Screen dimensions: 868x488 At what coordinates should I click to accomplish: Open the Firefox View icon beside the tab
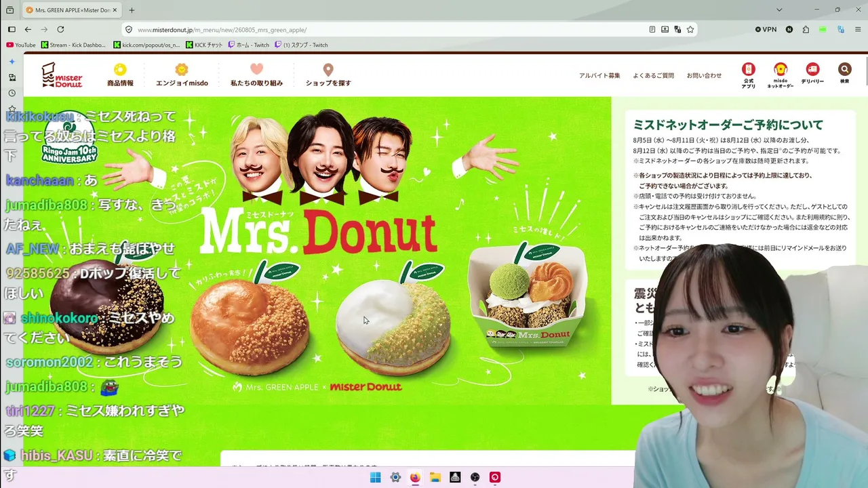click(x=10, y=10)
